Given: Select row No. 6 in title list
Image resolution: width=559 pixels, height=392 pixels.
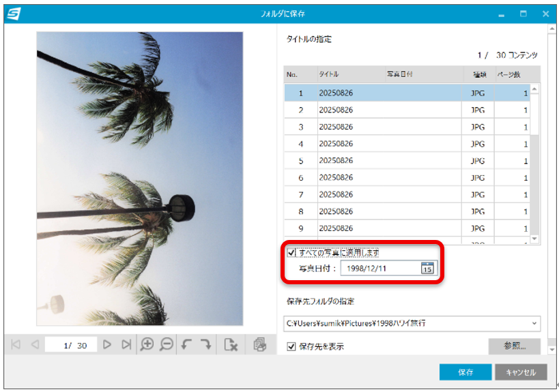Looking at the screenshot, I should coord(407,178).
